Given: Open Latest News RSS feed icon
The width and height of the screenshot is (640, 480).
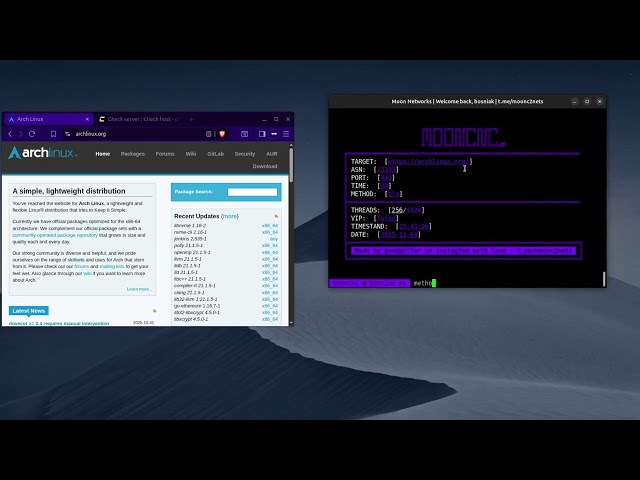Looking at the screenshot, I should click(154, 311).
